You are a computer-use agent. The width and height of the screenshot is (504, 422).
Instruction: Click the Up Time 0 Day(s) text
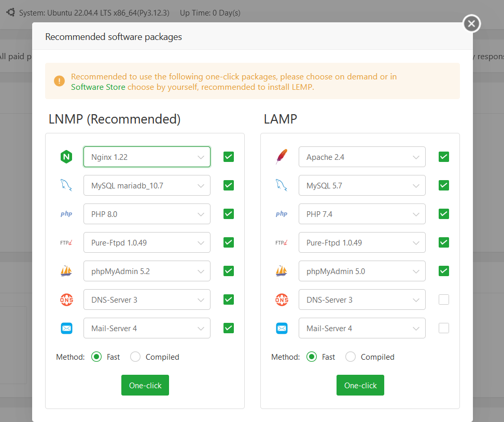(210, 13)
